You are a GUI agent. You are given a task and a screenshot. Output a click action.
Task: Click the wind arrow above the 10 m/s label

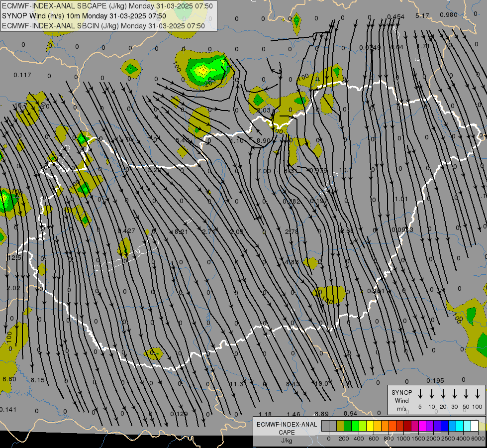(431, 394)
